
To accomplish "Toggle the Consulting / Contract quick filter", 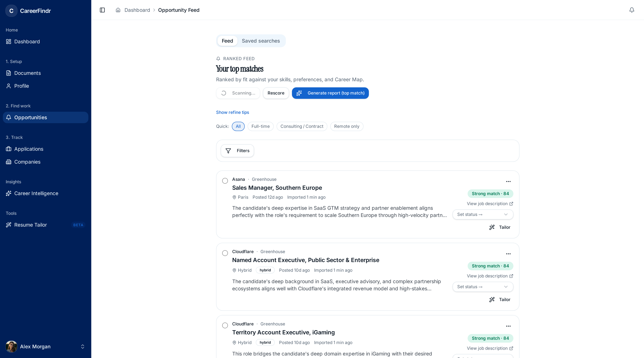I will click(302, 126).
